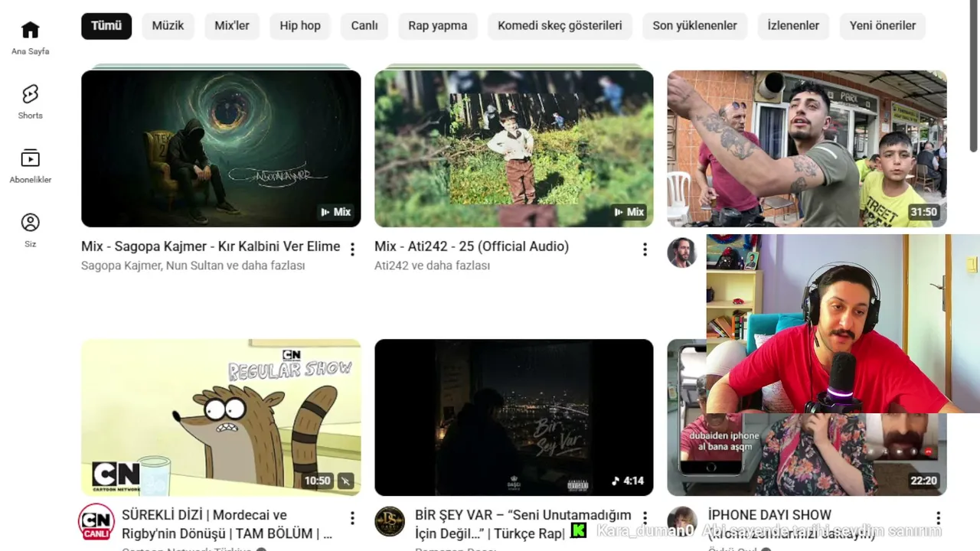
Task: Open Abonelikler subscriptions icon
Action: tap(30, 158)
